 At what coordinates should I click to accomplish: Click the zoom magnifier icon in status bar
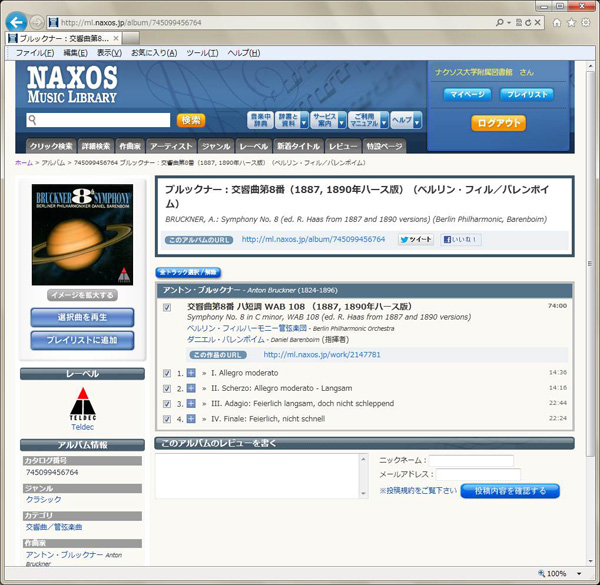coord(541,573)
